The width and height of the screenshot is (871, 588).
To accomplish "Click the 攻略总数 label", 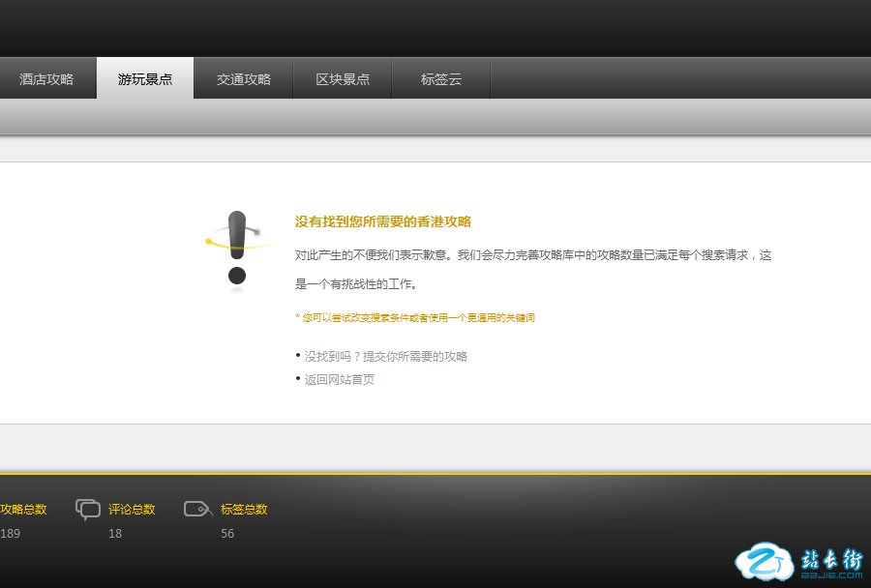I will click(x=23, y=510).
